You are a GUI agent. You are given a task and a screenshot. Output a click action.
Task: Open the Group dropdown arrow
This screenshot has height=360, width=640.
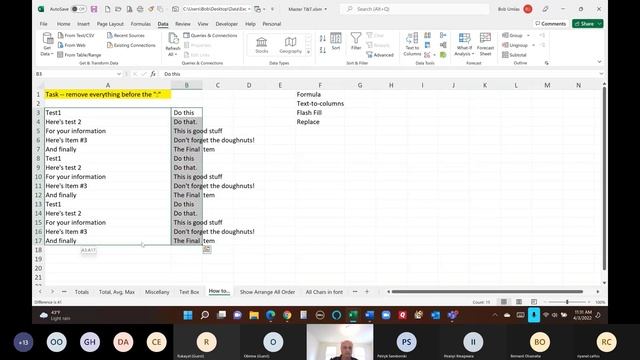coord(528,36)
